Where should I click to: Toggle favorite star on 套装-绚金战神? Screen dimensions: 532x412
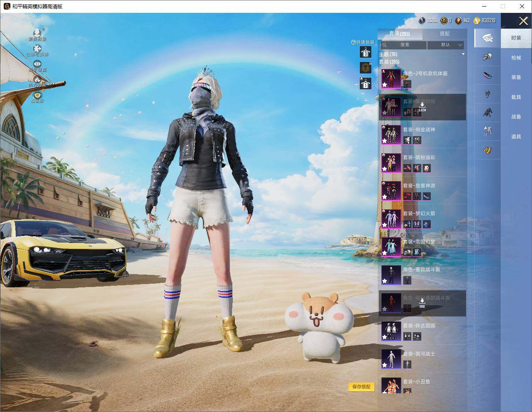pyautogui.click(x=385, y=141)
